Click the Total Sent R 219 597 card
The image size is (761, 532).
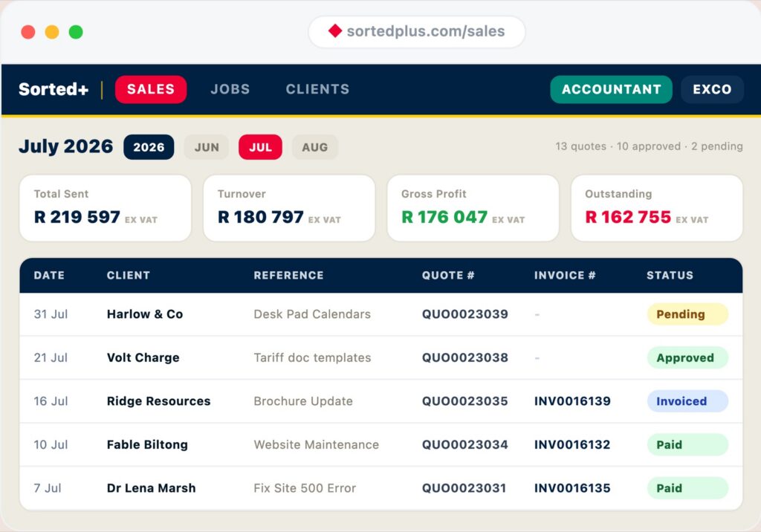point(106,208)
